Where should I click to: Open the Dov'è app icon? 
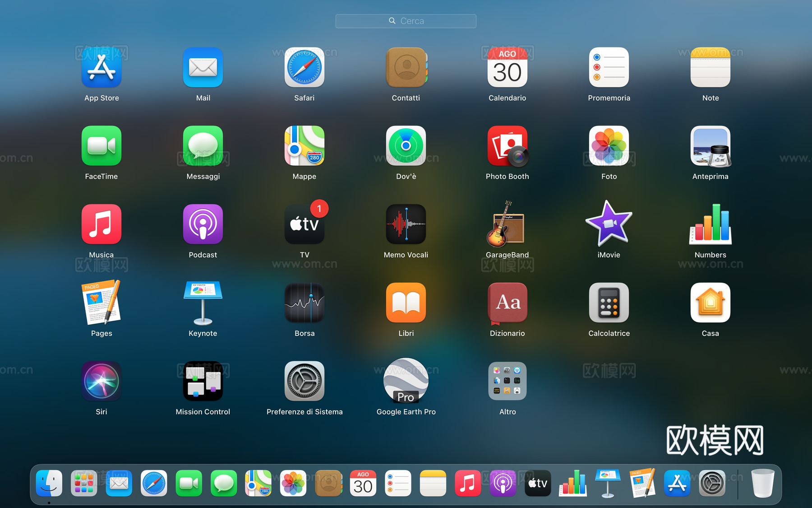(x=406, y=146)
